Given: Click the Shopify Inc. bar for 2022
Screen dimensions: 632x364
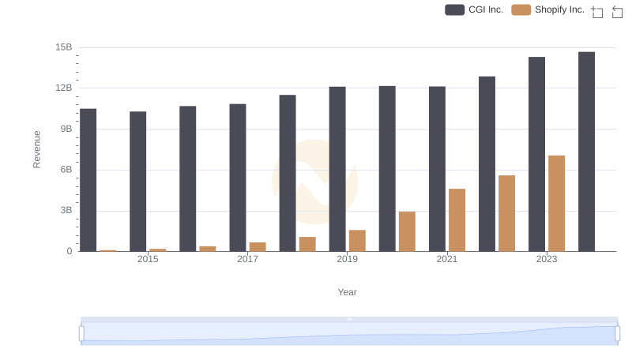Looking at the screenshot, I should click(x=506, y=213).
